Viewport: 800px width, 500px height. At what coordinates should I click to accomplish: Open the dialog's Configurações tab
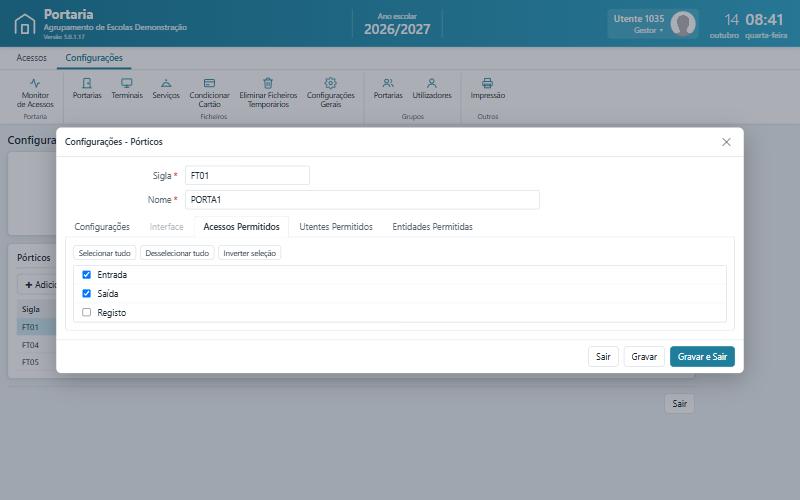[x=102, y=227]
